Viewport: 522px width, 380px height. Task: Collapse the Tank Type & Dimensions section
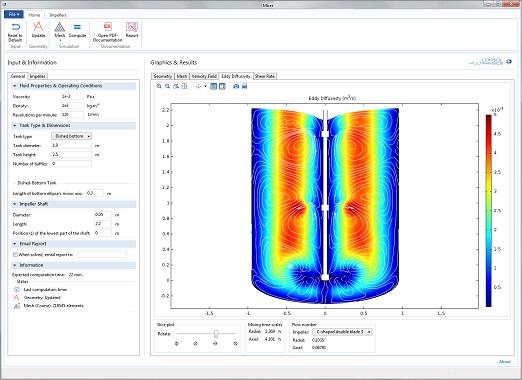tap(15, 126)
